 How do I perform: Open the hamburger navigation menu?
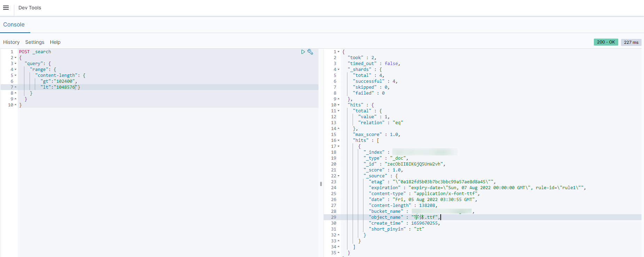click(x=6, y=8)
